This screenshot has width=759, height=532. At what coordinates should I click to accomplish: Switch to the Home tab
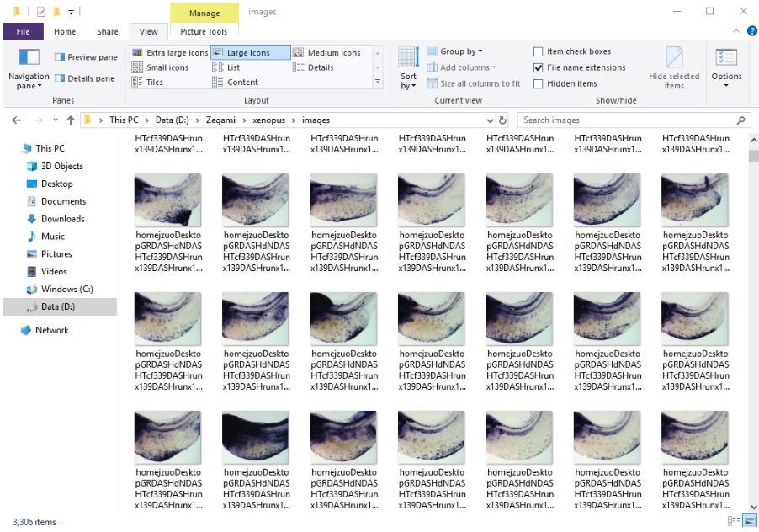point(65,31)
